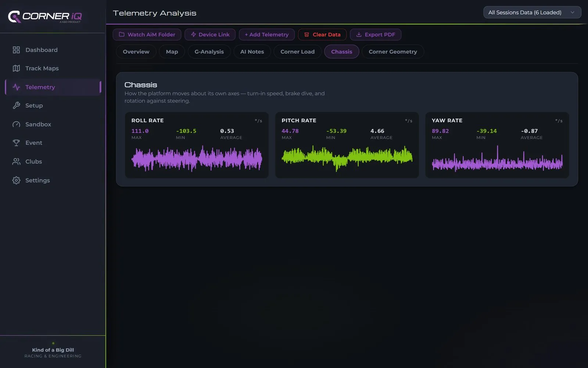The height and width of the screenshot is (368, 588).
Task: Click the Dashboard grid icon
Action: [16, 50]
